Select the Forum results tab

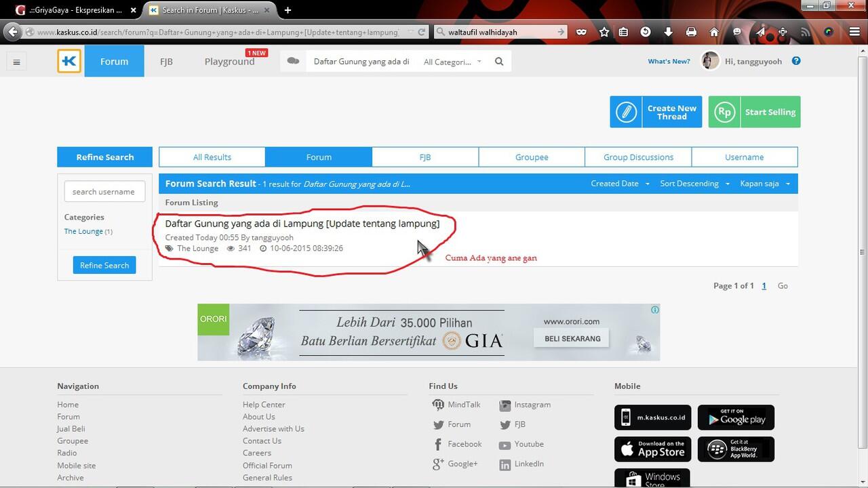[319, 157]
